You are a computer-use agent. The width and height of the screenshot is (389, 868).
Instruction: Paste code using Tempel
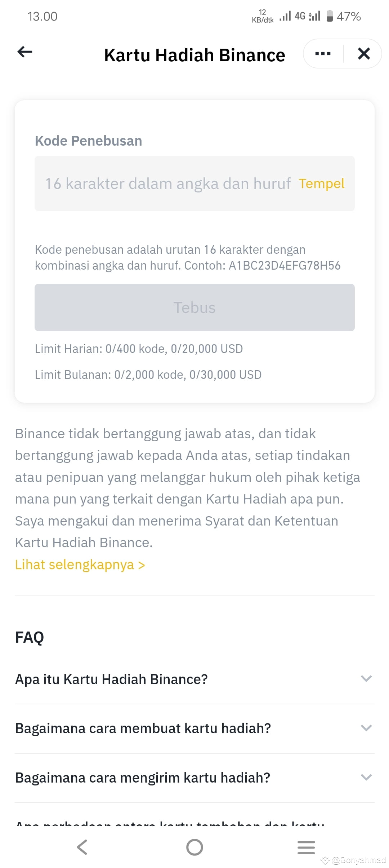(x=321, y=183)
